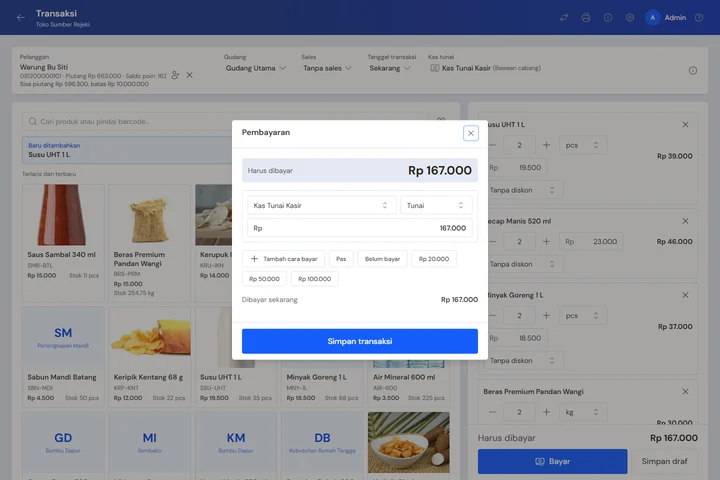This screenshot has height=480, width=720.
Task: Open the settings gear icon
Action: 630,17
